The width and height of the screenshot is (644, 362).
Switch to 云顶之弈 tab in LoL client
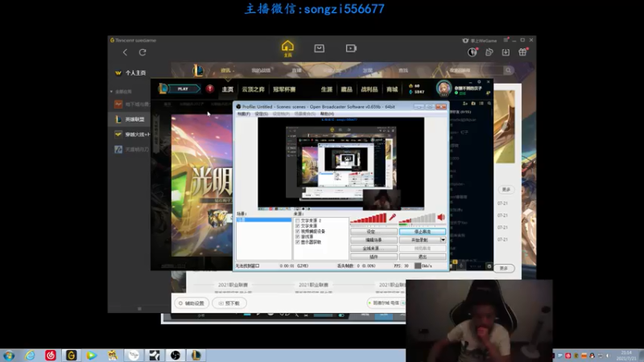253,89
